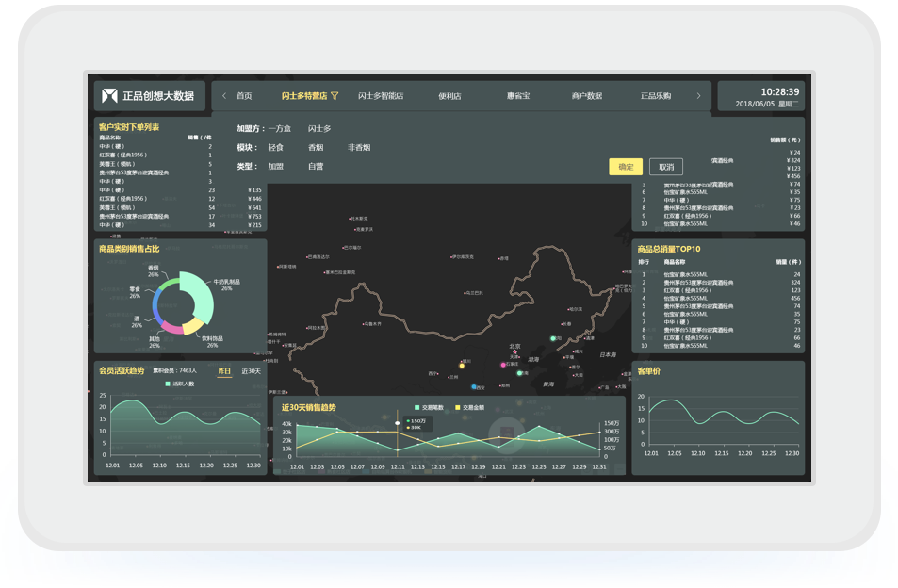
Task: Select 加盟 type option
Action: point(276,166)
